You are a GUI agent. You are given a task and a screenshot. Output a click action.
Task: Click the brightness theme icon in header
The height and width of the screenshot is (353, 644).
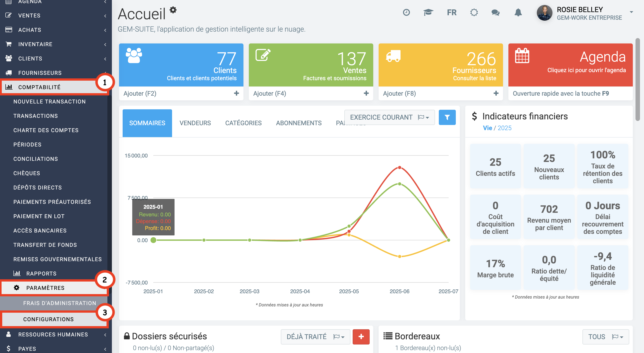(474, 13)
